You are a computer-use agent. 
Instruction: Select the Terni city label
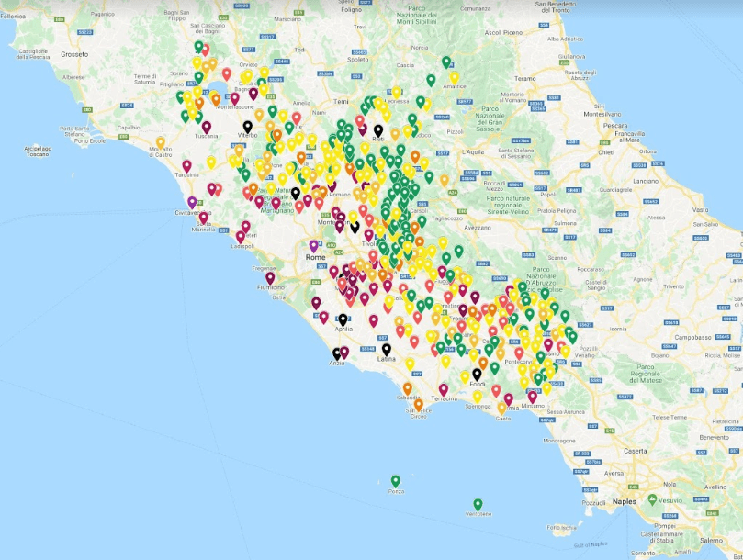(341, 101)
